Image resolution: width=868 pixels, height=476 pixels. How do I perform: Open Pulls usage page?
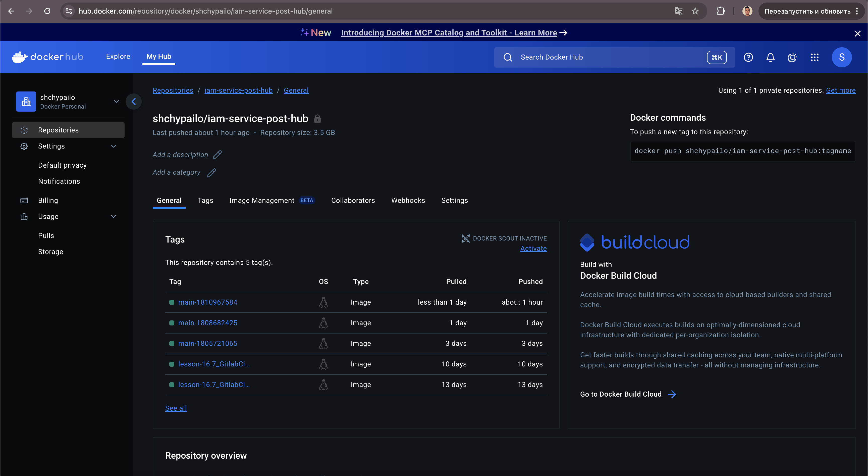(x=46, y=236)
